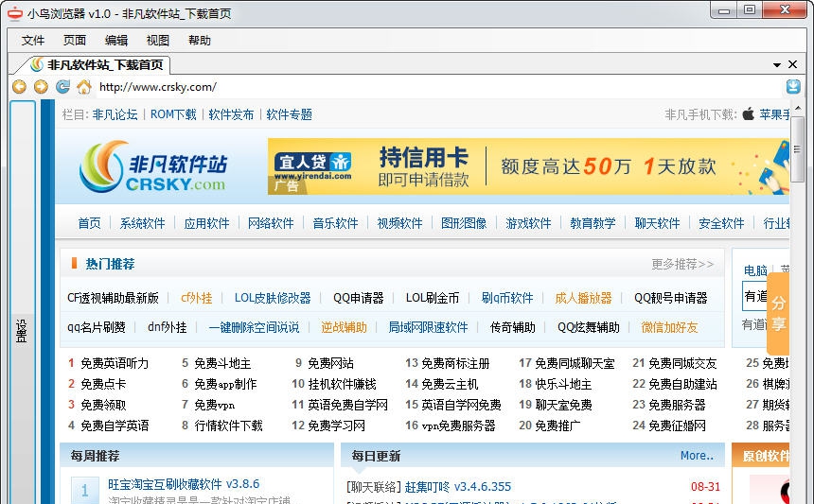This screenshot has height=504, width=814.
Task: Go to homepage via Home icon
Action: [x=84, y=87]
